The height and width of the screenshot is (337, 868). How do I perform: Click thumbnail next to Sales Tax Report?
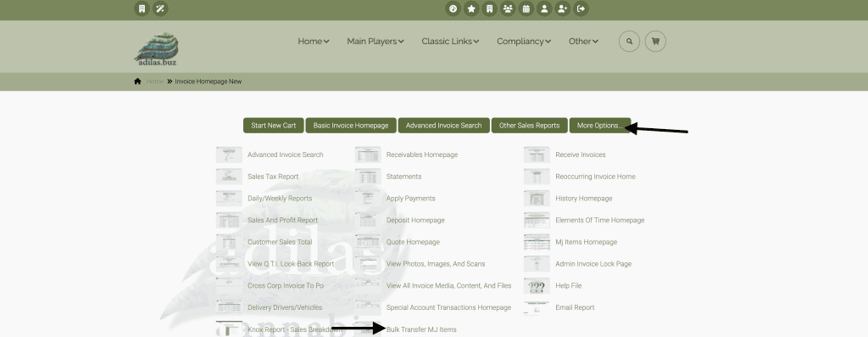click(x=229, y=177)
